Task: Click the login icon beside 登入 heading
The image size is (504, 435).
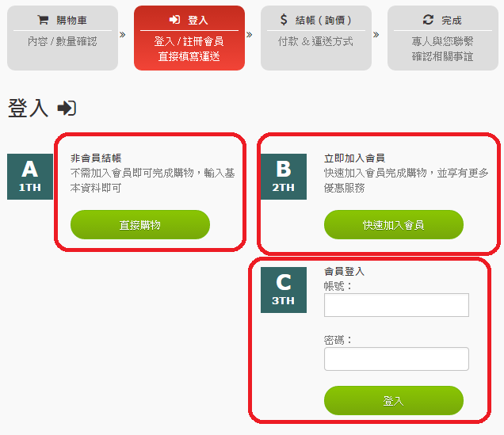Action: 67,109
